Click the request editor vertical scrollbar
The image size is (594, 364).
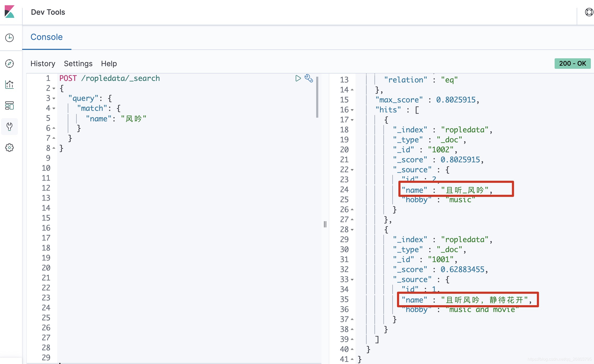pyautogui.click(x=317, y=97)
